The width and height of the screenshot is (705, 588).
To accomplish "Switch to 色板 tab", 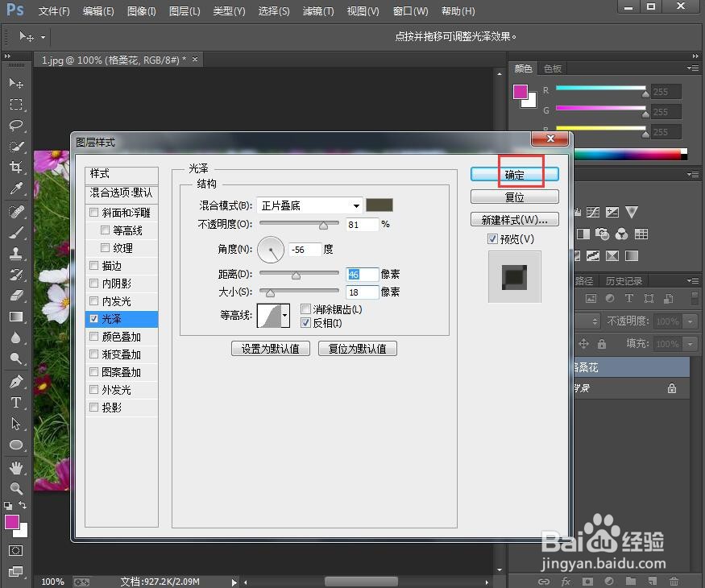I will click(x=553, y=68).
